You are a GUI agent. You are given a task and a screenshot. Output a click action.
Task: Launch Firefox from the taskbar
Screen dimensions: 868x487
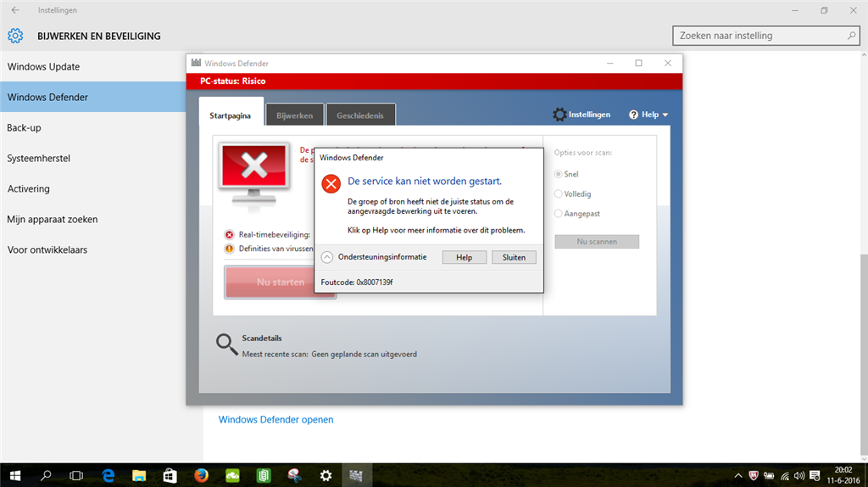tap(201, 475)
